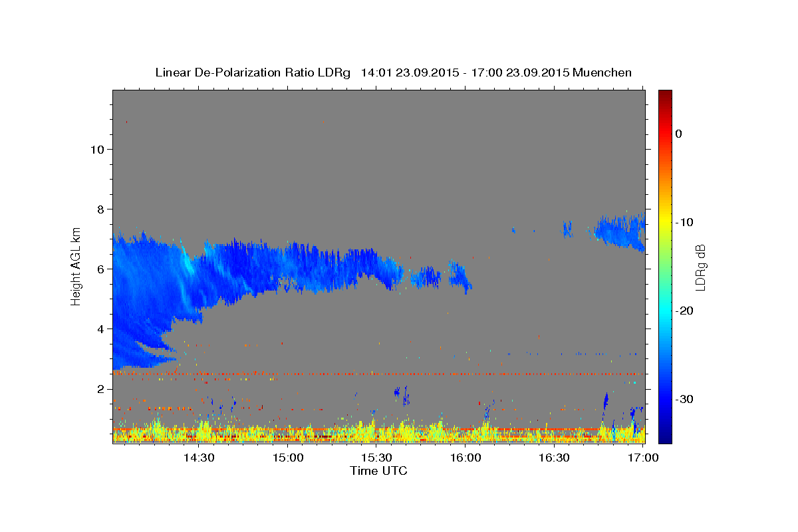Click the 15:00 time tick label
798x532 pixels.
pos(288,458)
